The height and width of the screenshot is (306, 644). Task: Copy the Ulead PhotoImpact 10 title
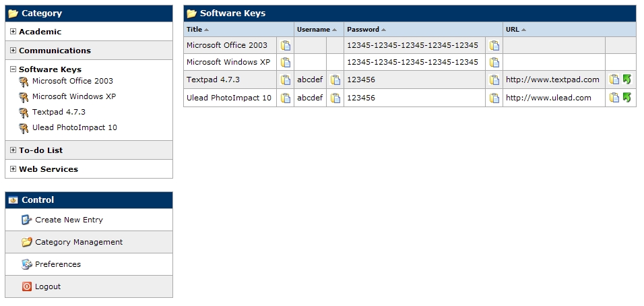(286, 98)
